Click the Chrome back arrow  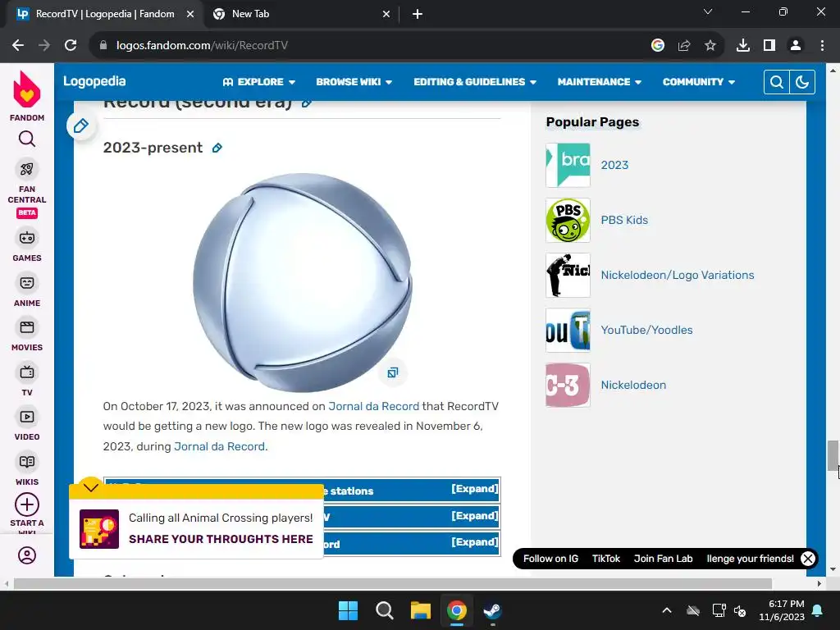(x=18, y=46)
